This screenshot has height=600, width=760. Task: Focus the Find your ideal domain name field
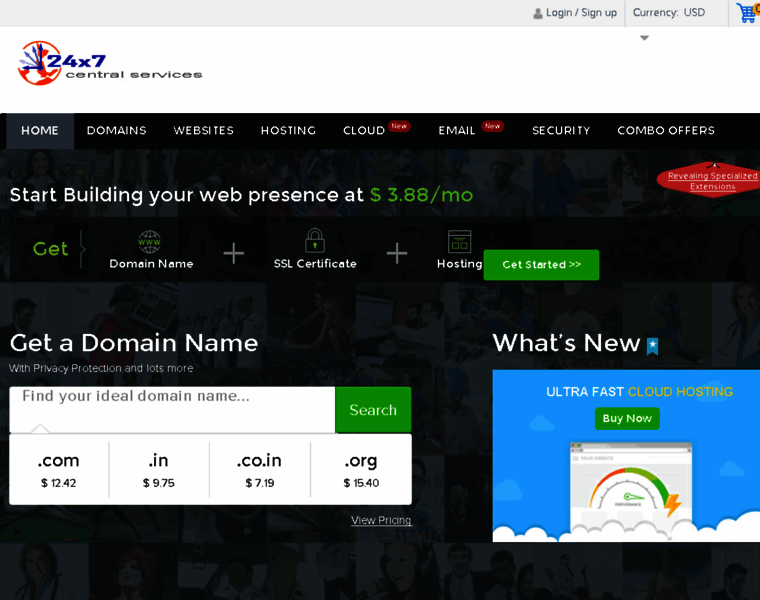(x=172, y=410)
